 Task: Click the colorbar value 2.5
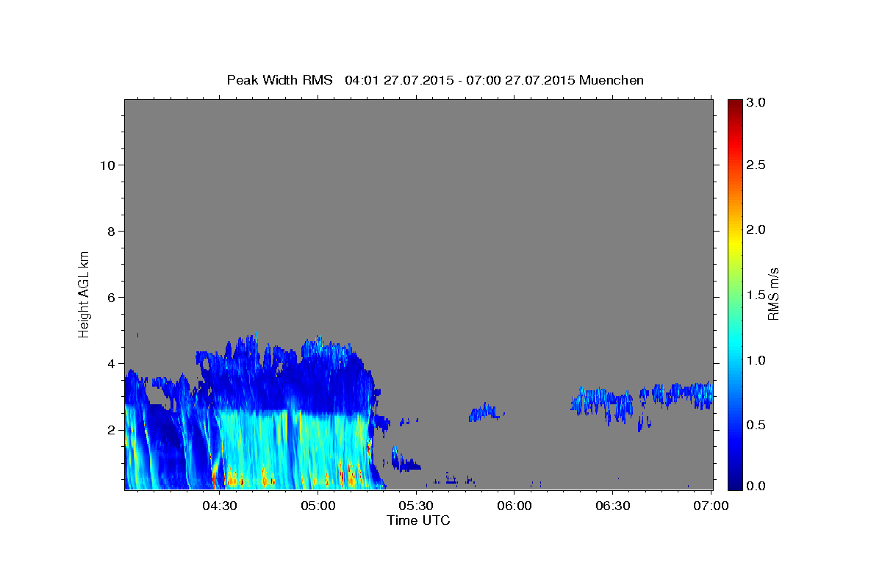click(756, 165)
